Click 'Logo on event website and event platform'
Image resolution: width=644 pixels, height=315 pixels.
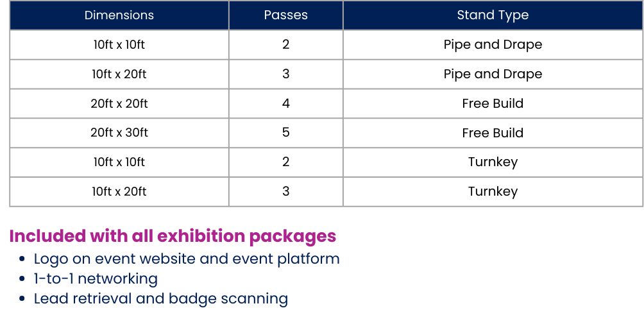click(187, 259)
